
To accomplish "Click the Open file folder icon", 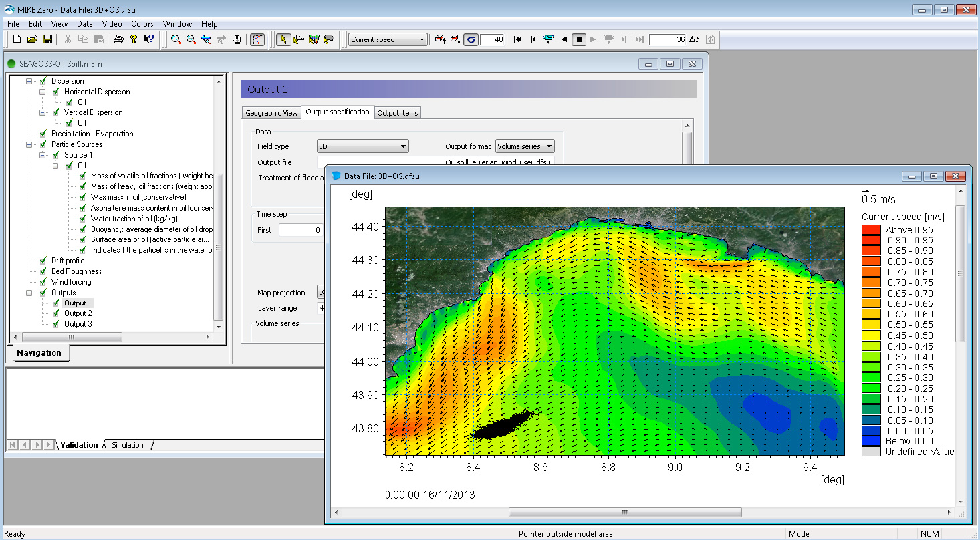I will [33, 39].
